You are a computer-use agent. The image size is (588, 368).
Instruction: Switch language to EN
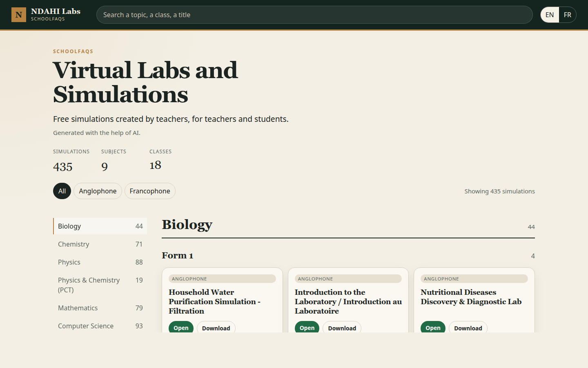550,15
